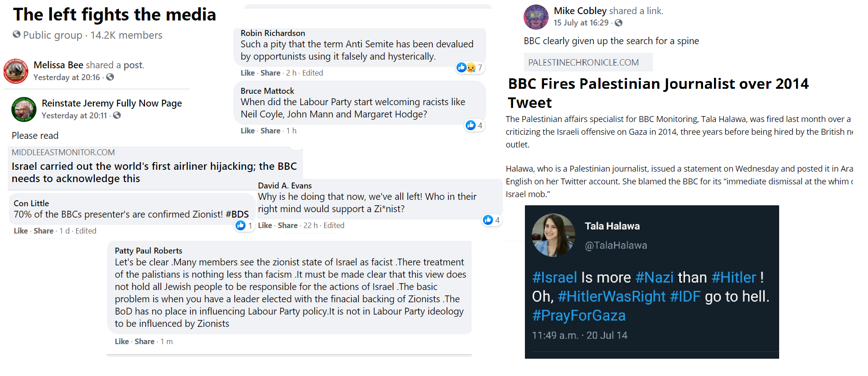This screenshot has height=376, width=868.
Task: Click globe privacy icon beside Mike Cobley's timestamp
Action: click(x=618, y=23)
